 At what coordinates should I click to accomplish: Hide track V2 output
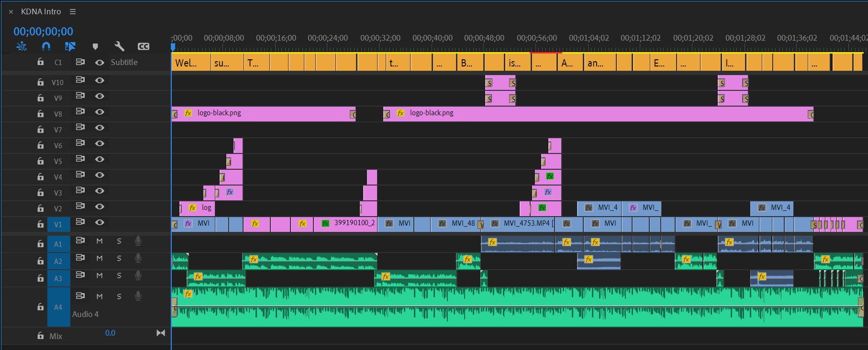click(100, 207)
